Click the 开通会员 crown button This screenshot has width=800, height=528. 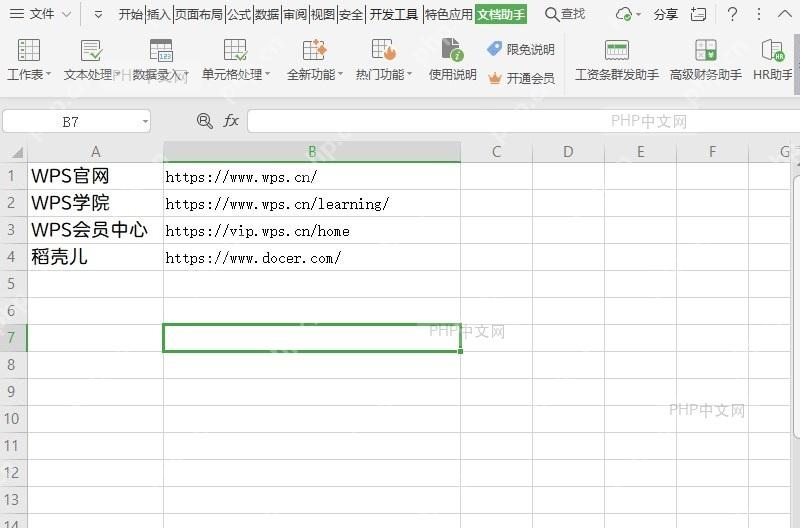(x=521, y=78)
